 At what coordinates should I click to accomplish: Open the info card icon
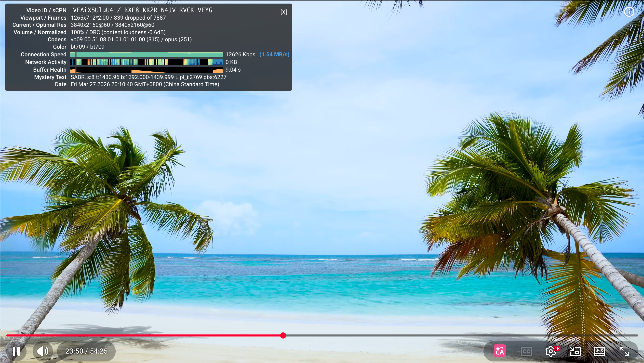(629, 12)
